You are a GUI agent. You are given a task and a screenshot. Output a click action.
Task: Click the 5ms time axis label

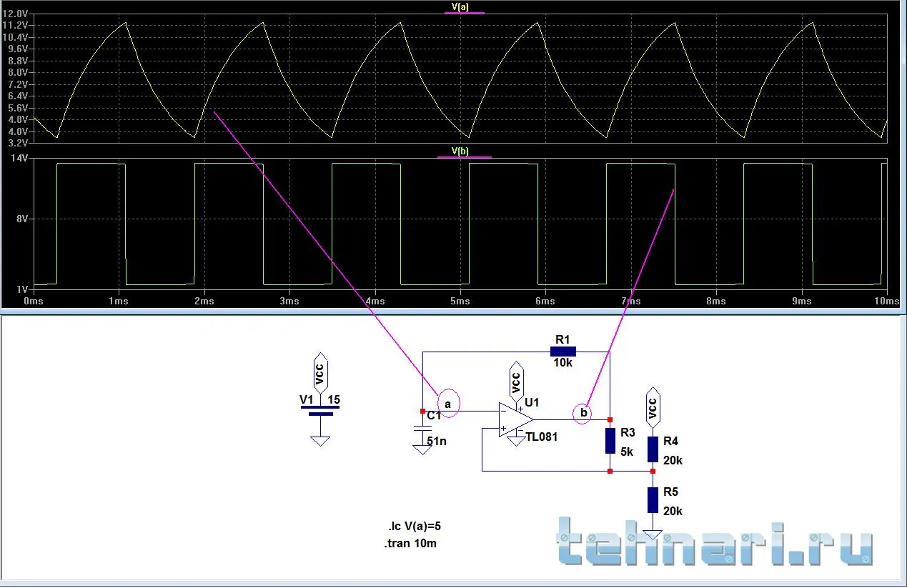460,302
